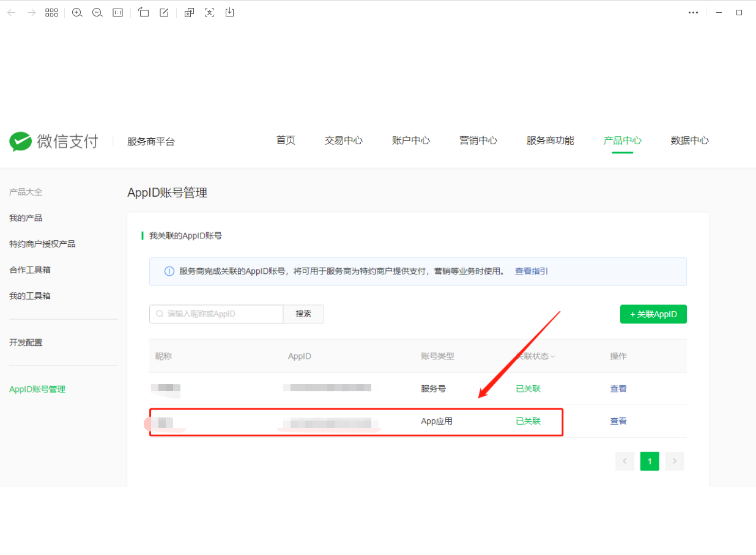Image resolution: width=756 pixels, height=555 pixels.
Task: Click the zoom in magnifier icon
Action: click(x=77, y=12)
